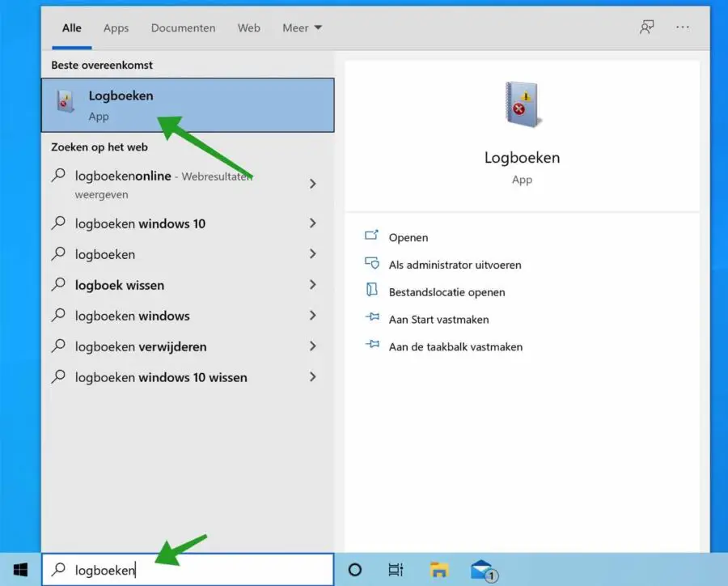Expand arrow for logboeken windows 10 wissen
728x586 pixels.
pos(313,376)
